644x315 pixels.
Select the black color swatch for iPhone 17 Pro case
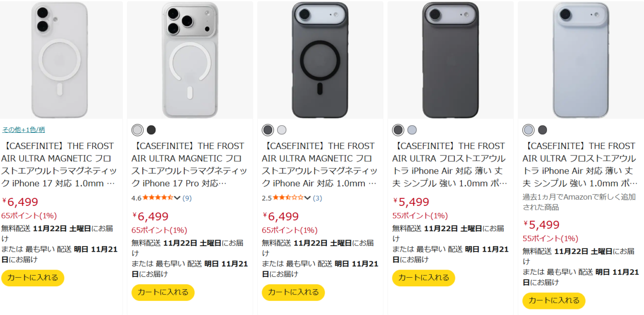coord(151,130)
